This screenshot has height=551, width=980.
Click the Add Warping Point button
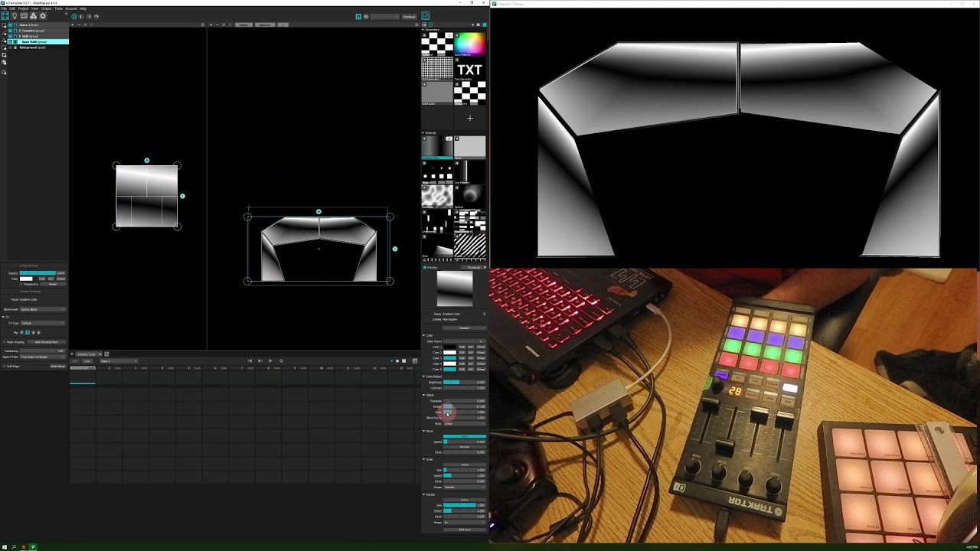click(x=47, y=342)
